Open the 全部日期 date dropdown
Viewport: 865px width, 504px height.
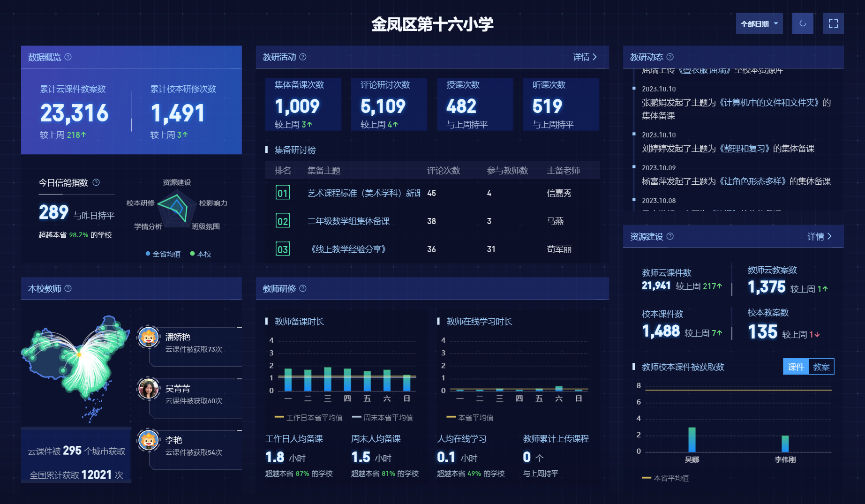coord(759,23)
